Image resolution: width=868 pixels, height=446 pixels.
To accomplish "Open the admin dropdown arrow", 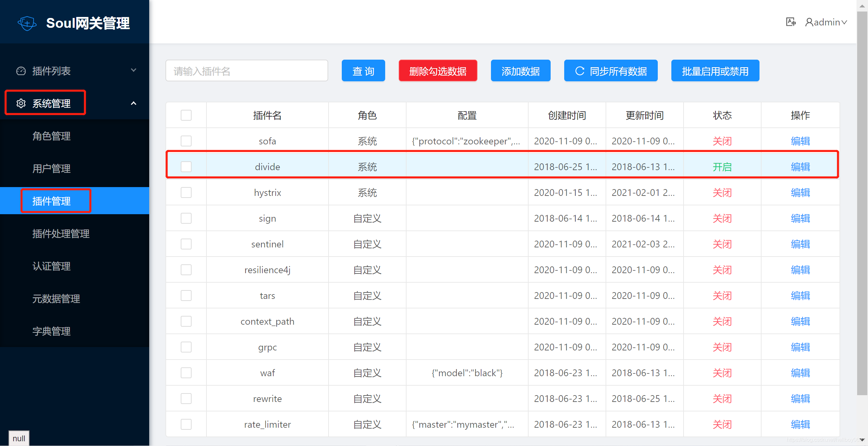I will pyautogui.click(x=844, y=22).
